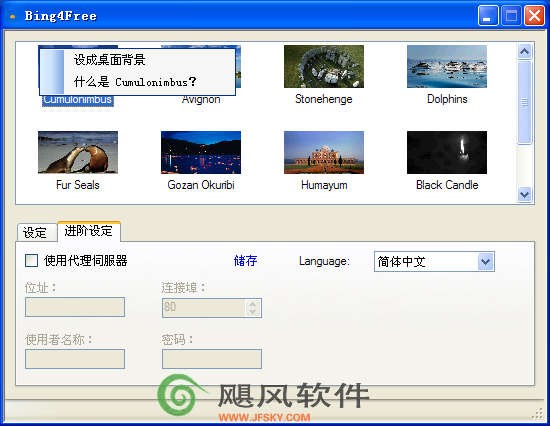Click the Cumulonimbus label under the menu
The width and height of the screenshot is (550, 426).
tap(78, 100)
